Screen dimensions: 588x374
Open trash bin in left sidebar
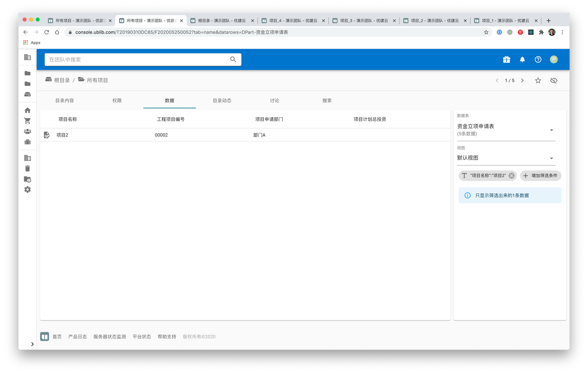(x=27, y=169)
